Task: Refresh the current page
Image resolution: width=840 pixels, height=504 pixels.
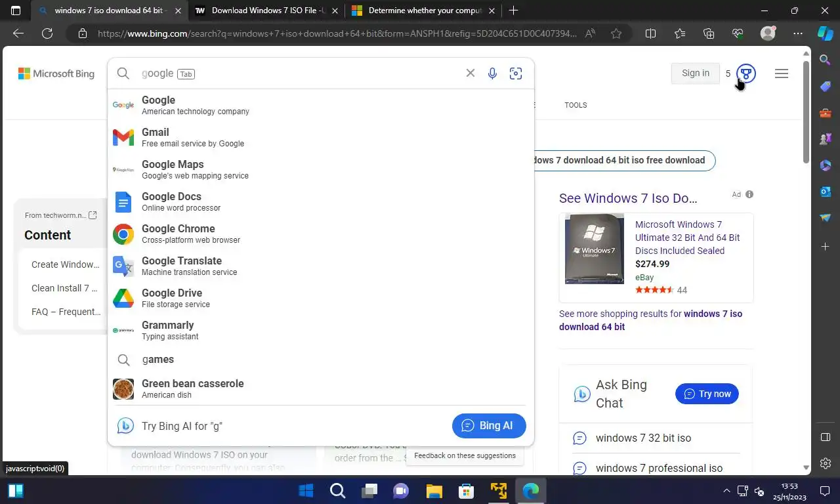Action: pyautogui.click(x=47, y=33)
